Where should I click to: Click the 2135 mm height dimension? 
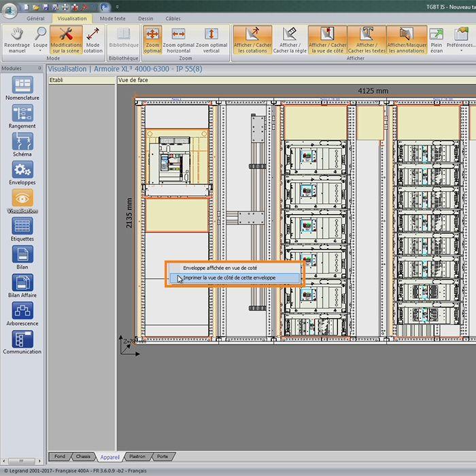[x=129, y=213]
